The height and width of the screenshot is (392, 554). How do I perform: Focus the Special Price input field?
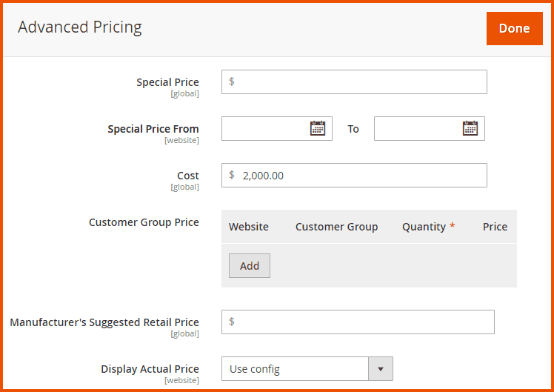coord(354,82)
